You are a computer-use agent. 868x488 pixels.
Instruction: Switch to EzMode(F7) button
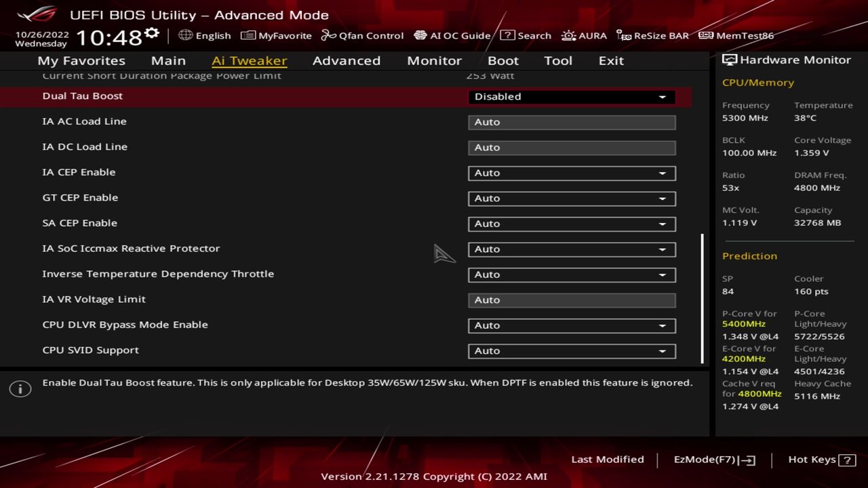(715, 460)
